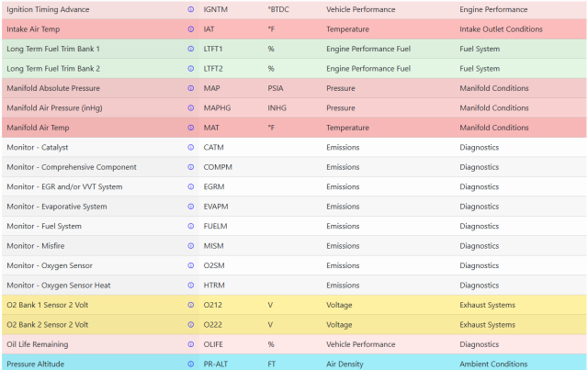The width and height of the screenshot is (588, 370).
Task: Click info icon for Ignition Timing Advance
Action: pyautogui.click(x=191, y=9)
